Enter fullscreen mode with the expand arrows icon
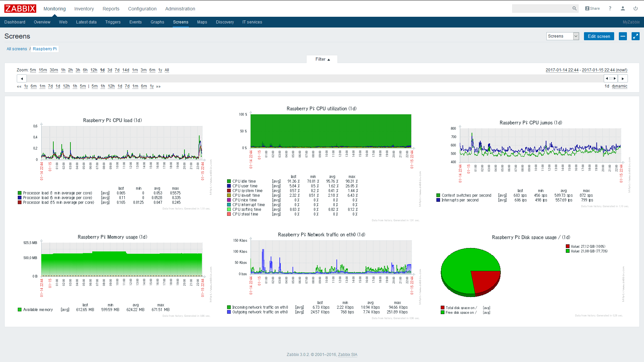Screen dimensions: 644x362 click(636, 36)
